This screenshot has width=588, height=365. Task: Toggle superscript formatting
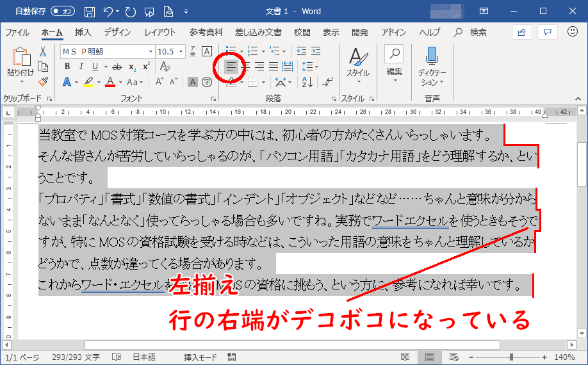146,67
